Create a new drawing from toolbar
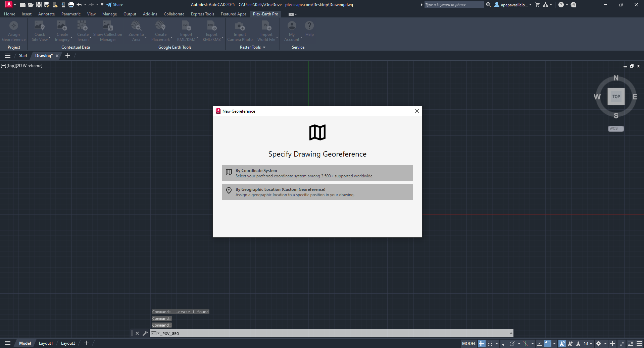 pos(22,5)
